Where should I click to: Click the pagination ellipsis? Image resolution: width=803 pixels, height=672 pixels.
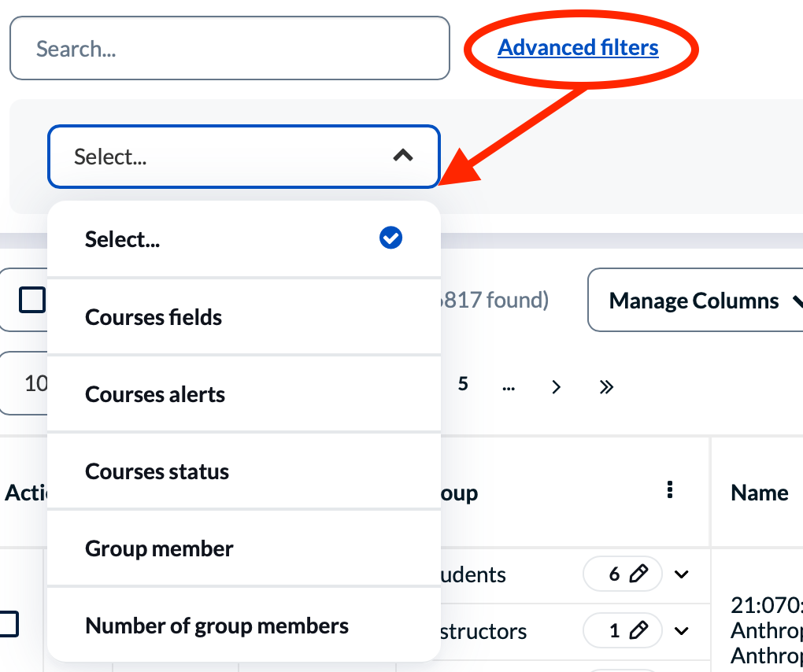click(x=509, y=387)
